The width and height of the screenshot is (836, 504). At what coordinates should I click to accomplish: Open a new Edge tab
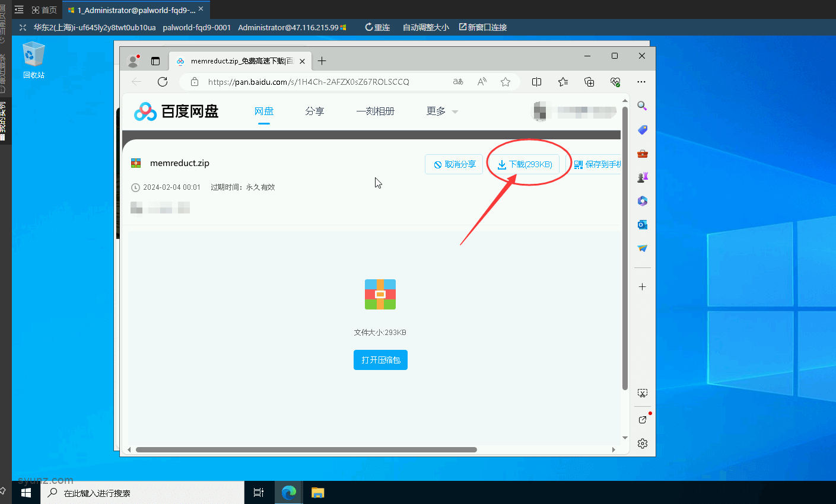(322, 61)
